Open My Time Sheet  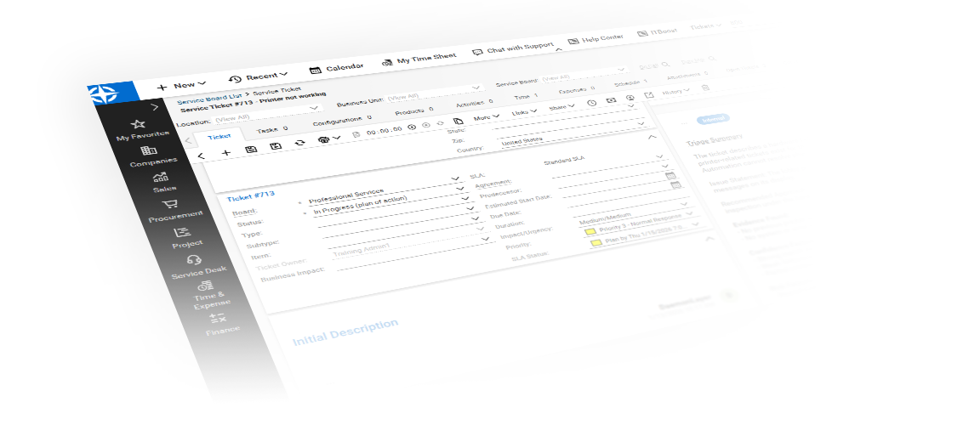click(419, 59)
